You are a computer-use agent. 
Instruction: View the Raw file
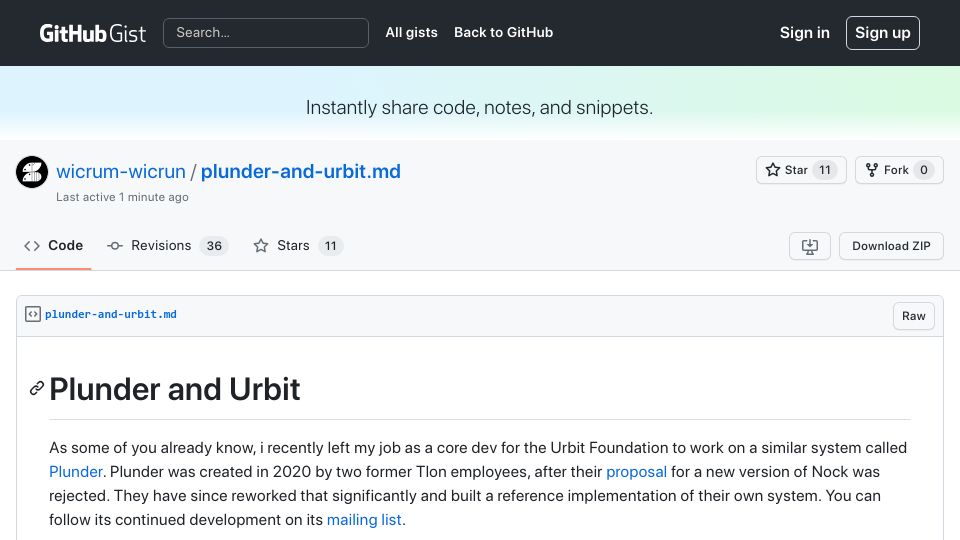pos(913,316)
